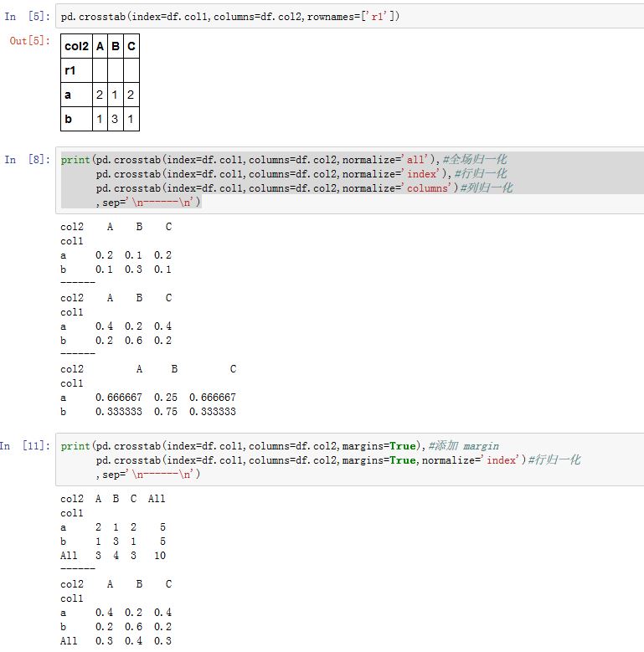The width and height of the screenshot is (644, 652).
Task: Click the col2 header in output table
Action: 76,47
